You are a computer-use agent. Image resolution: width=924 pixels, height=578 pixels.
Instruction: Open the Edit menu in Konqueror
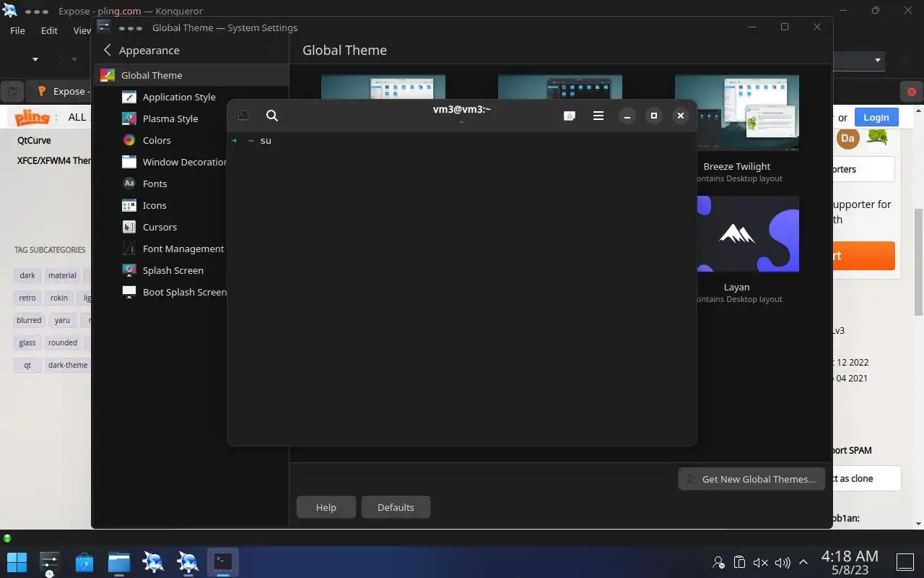tap(49, 30)
